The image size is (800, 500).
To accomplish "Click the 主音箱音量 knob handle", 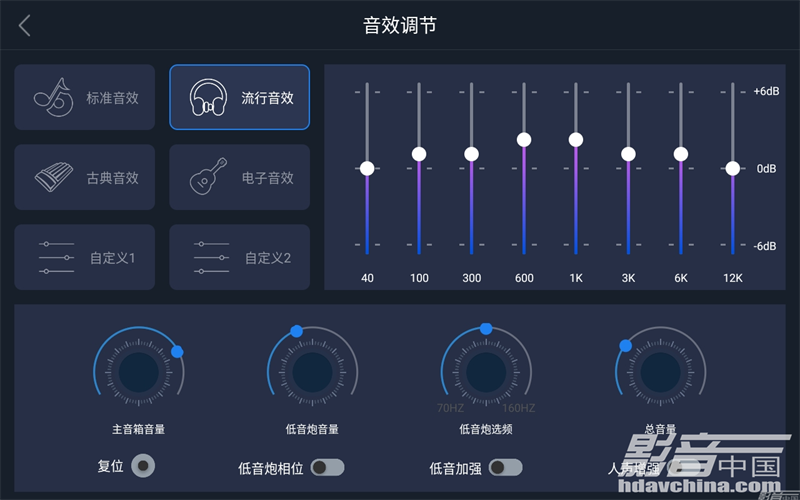I will [177, 352].
